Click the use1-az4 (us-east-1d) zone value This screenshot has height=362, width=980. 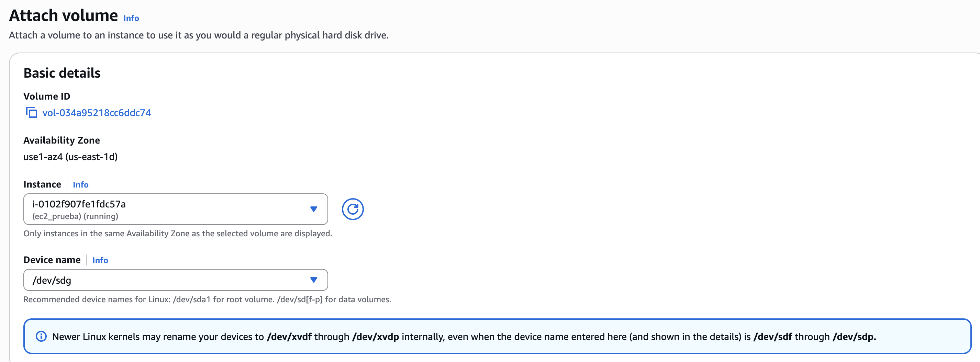[x=70, y=157]
